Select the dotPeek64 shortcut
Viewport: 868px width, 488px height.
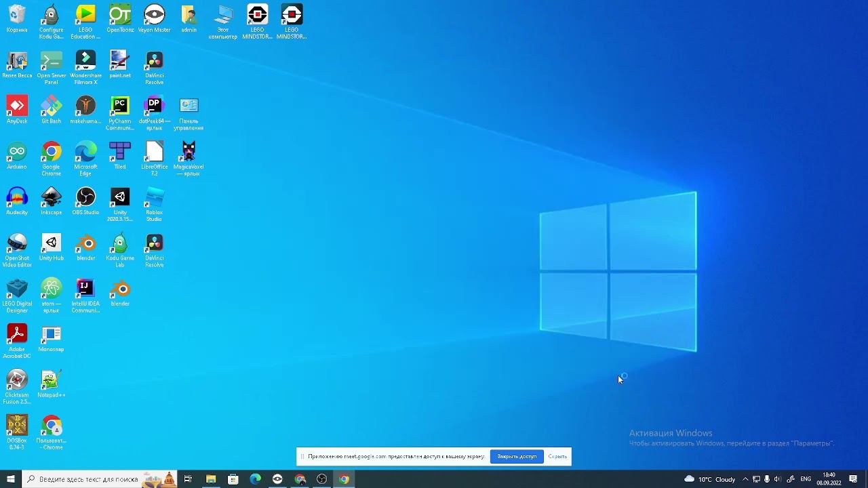[155, 113]
